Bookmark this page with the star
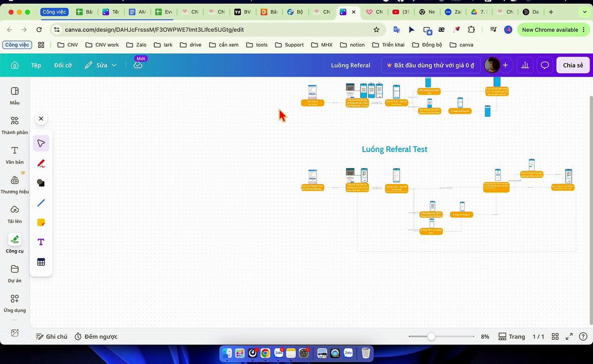 click(x=376, y=29)
